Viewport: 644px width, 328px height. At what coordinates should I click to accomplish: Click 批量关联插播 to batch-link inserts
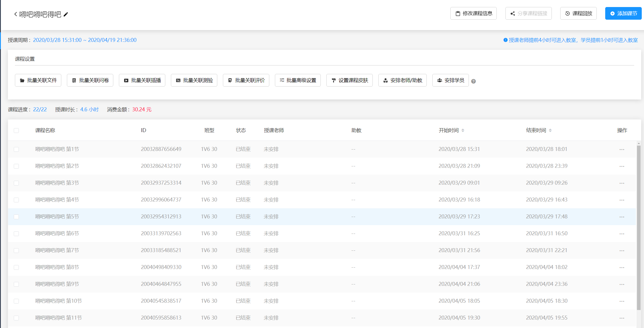tap(142, 80)
